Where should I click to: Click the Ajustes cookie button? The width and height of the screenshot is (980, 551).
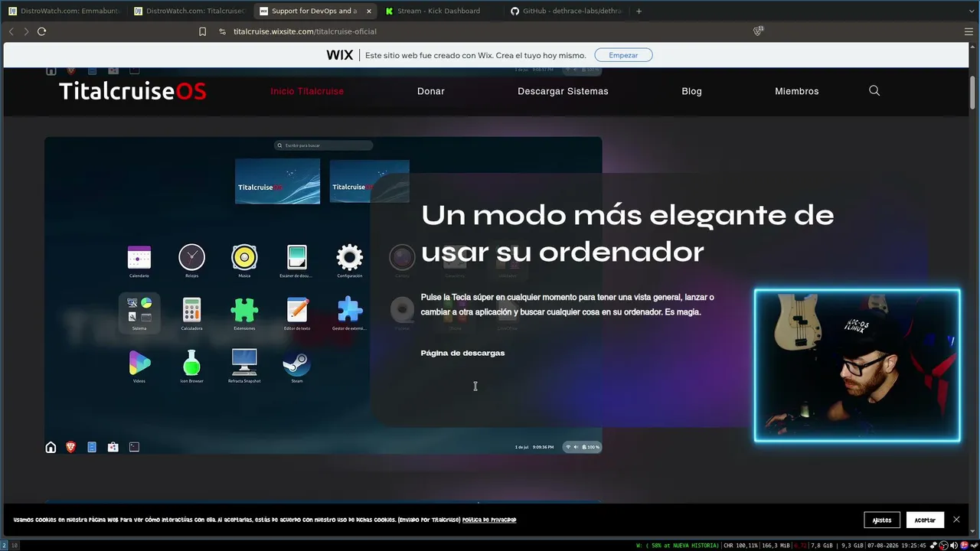click(882, 520)
